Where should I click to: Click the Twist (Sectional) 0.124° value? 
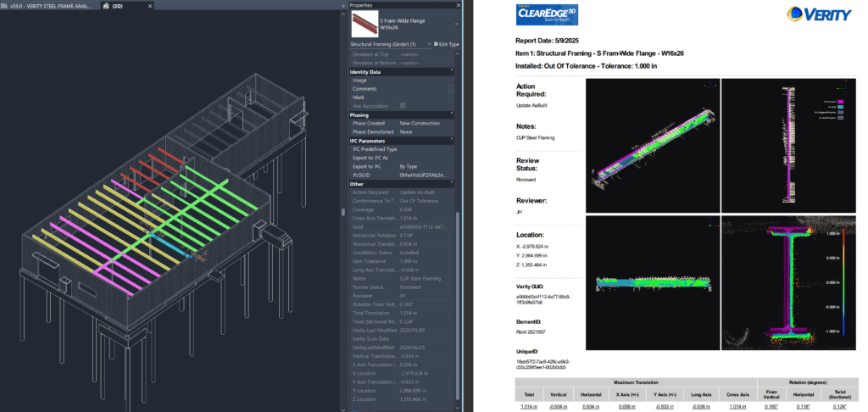tap(838, 406)
